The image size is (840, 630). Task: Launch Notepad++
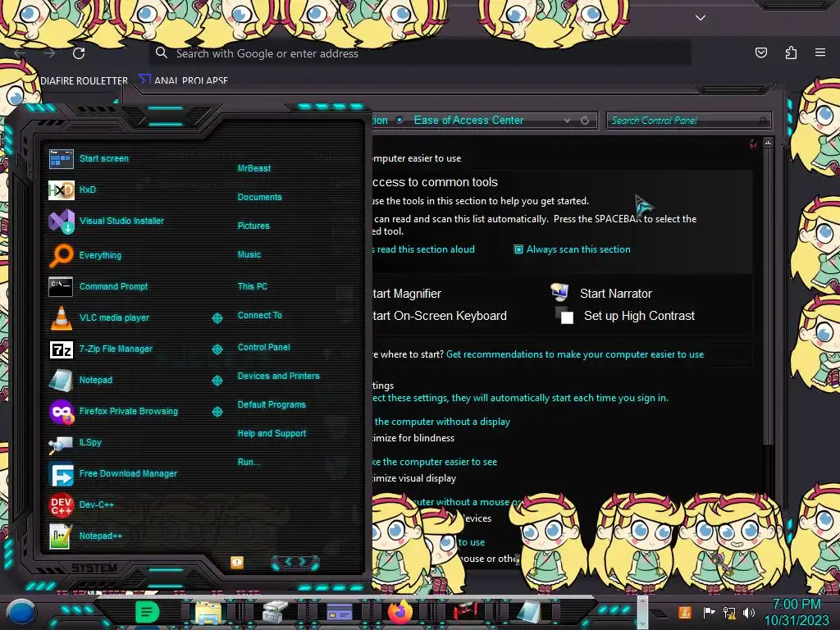(85, 536)
